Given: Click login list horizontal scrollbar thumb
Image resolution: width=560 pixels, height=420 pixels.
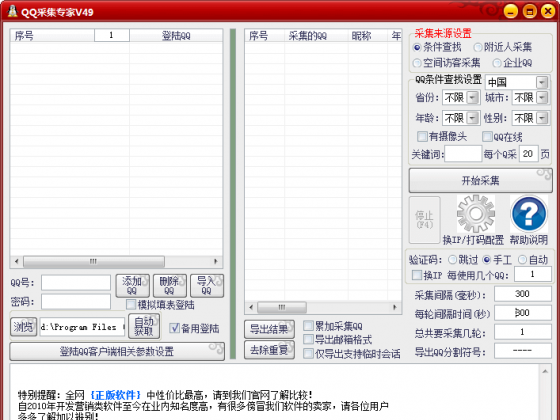Looking at the screenshot, I should click(94, 261).
